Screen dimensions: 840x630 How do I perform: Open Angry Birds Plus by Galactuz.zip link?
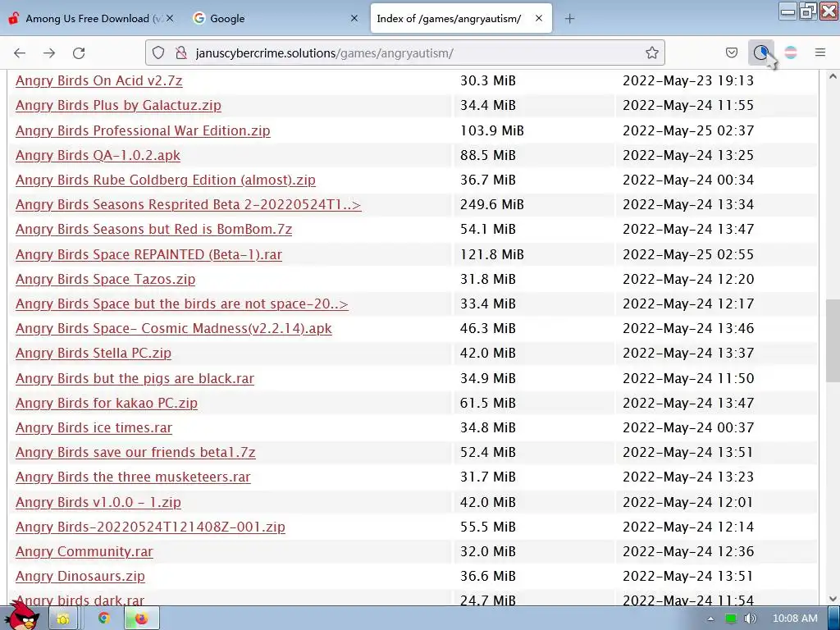click(x=118, y=105)
